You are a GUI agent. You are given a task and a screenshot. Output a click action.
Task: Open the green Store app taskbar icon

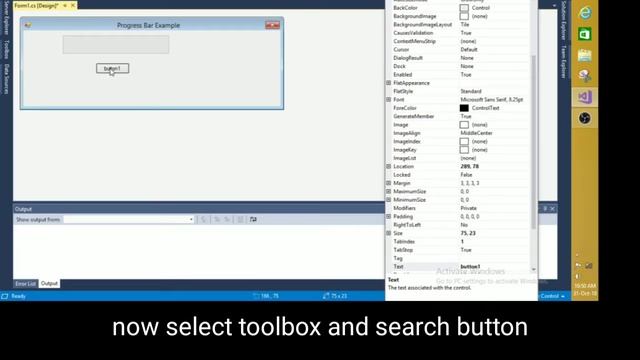585,34
